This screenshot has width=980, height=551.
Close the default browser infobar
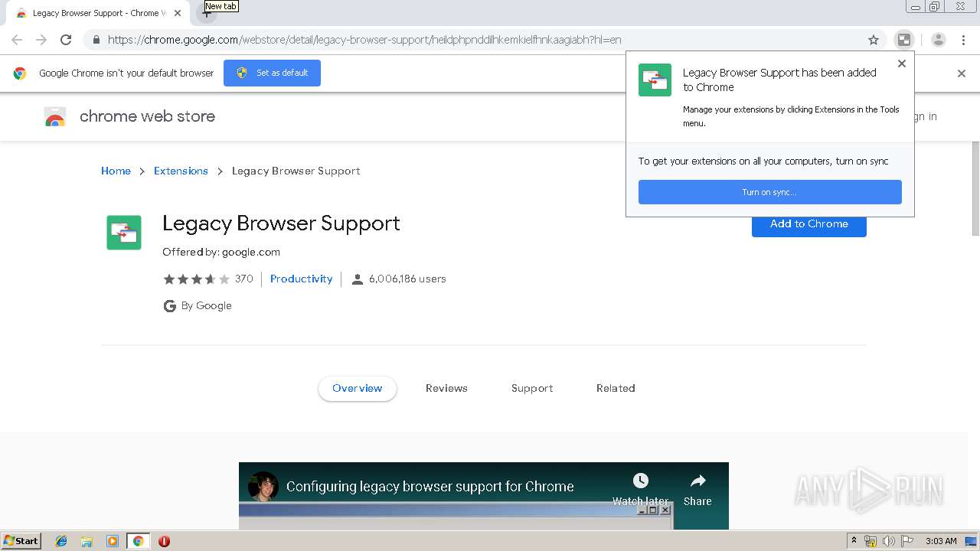click(x=962, y=73)
